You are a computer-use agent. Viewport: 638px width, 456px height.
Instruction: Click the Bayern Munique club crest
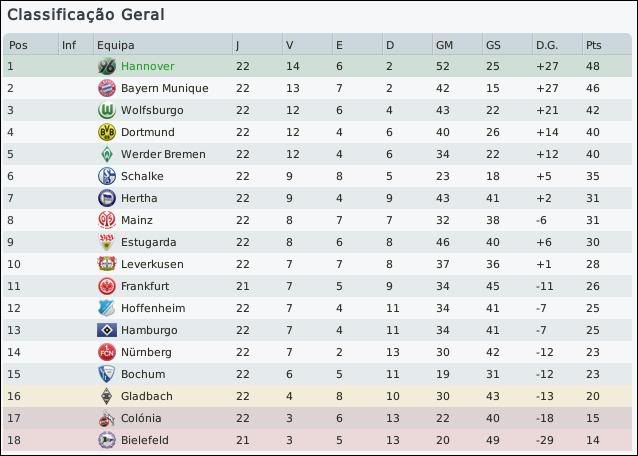point(106,88)
